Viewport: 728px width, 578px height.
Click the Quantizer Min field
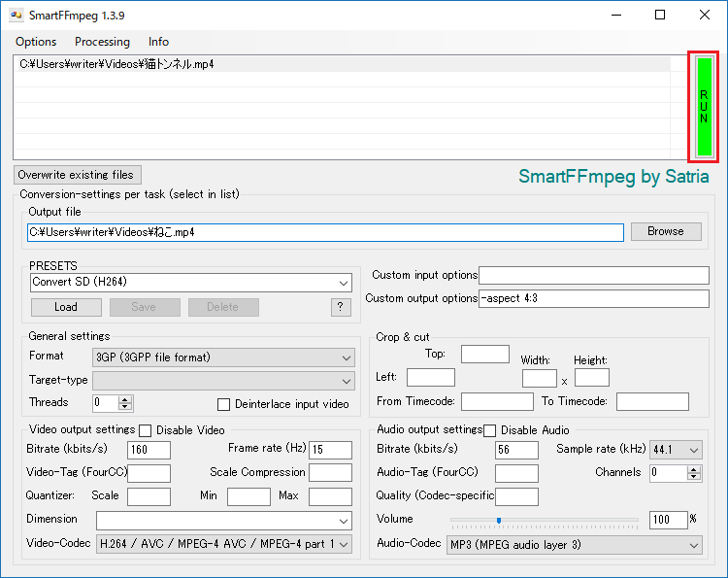point(248,496)
